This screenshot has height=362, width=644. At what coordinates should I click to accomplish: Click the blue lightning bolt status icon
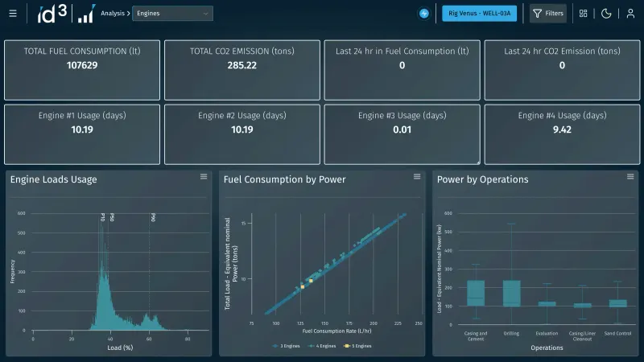(424, 14)
